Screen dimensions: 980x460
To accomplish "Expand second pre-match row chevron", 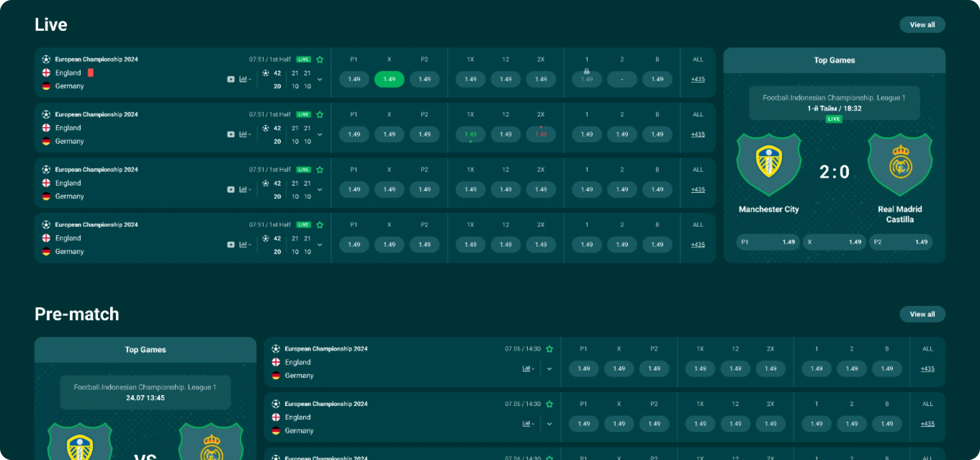I will [x=549, y=424].
